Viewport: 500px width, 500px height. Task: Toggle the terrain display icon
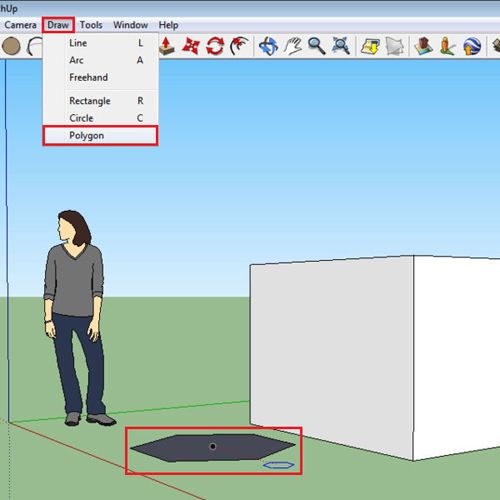[394, 46]
